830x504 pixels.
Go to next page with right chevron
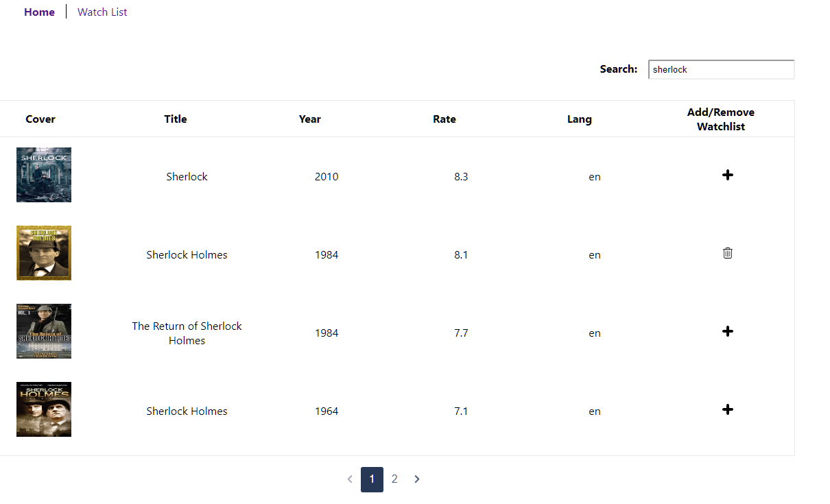pos(416,479)
